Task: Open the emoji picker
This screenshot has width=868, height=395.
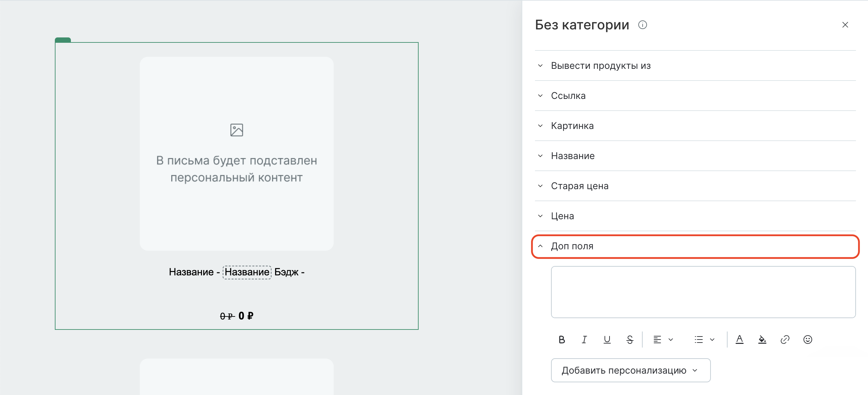Action: click(807, 340)
